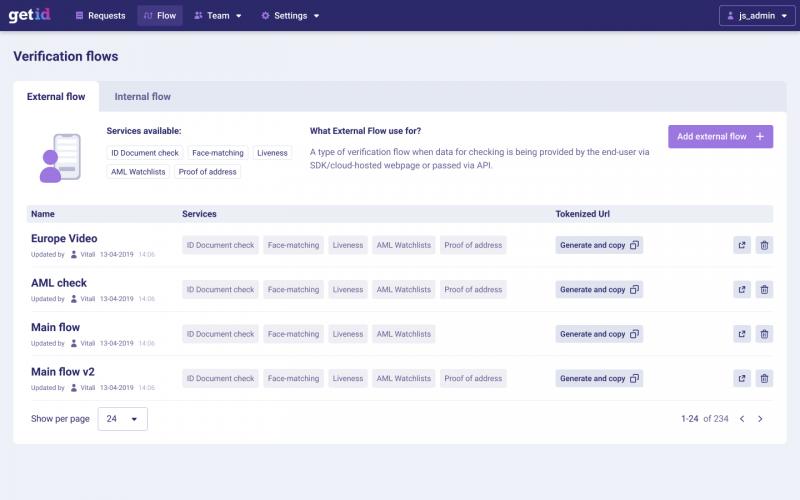Viewport: 800px width, 500px height.
Task: Go to next page of flows
Action: pos(760,419)
